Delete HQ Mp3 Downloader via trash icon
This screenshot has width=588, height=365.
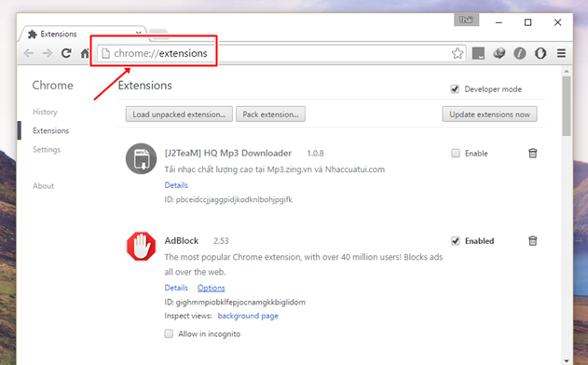532,153
